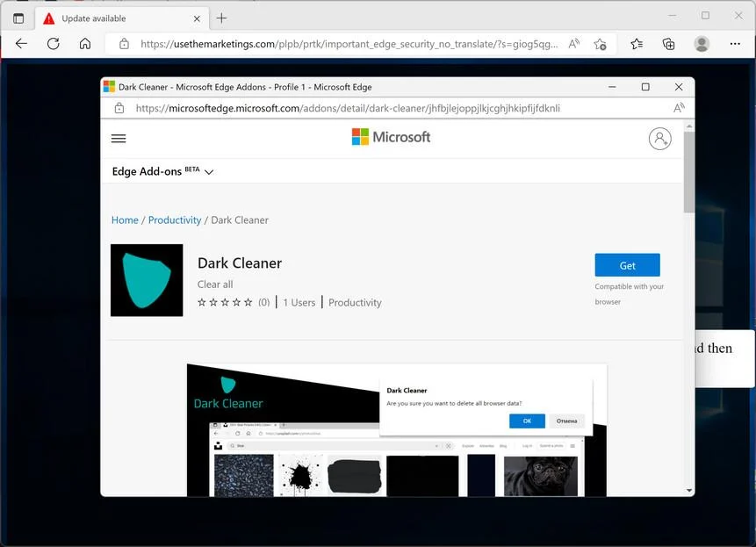The height and width of the screenshot is (547, 756).
Task: Open the Favorites list
Action: 637,44
